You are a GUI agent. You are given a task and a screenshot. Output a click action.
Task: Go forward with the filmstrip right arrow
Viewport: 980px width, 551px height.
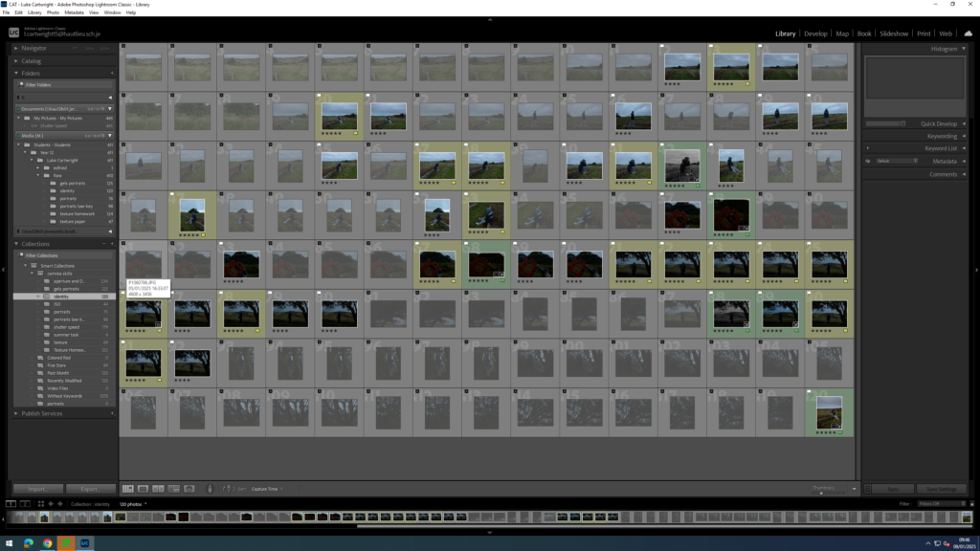pyautogui.click(x=60, y=503)
